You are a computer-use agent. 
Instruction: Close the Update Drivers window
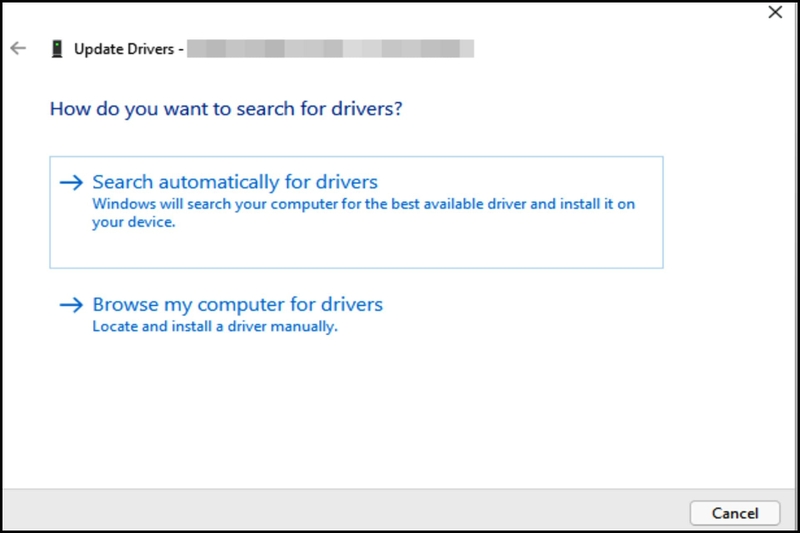(x=775, y=13)
